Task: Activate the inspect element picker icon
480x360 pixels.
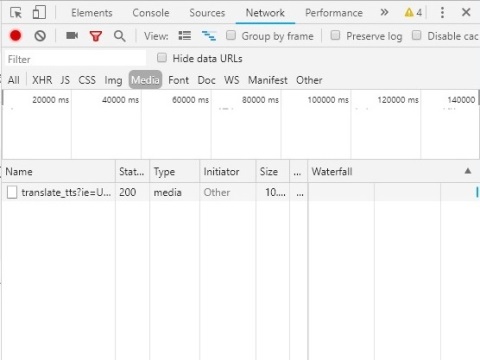Action: pos(16,13)
